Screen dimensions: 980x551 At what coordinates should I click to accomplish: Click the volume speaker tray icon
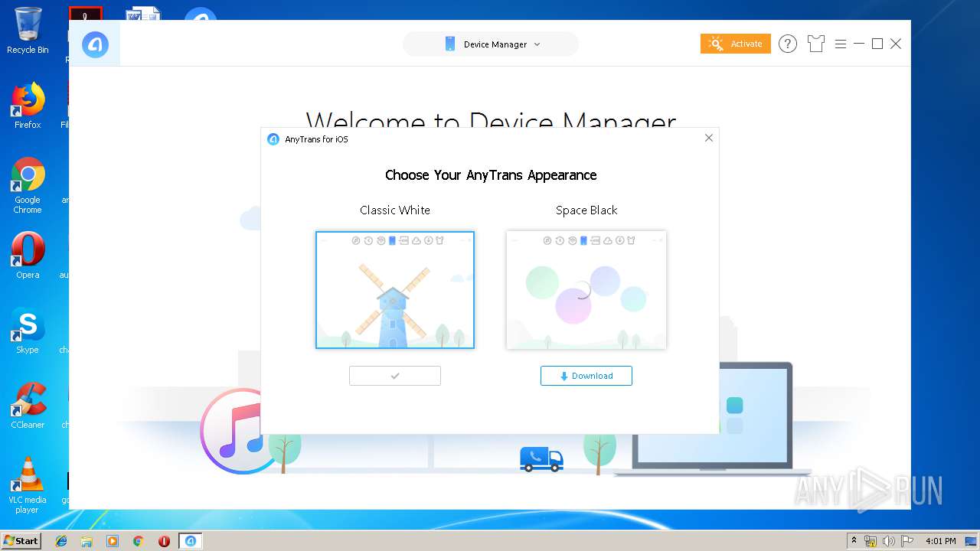tap(889, 541)
